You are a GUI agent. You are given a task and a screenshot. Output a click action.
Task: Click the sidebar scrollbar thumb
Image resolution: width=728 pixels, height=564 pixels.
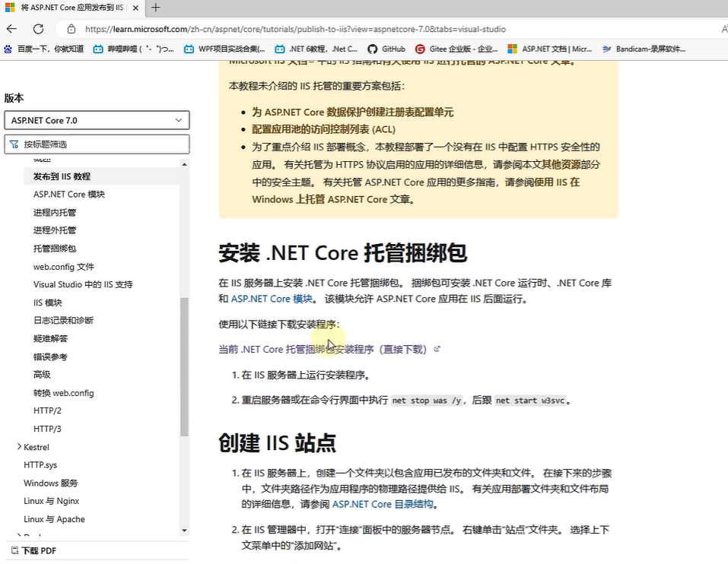(x=184, y=366)
